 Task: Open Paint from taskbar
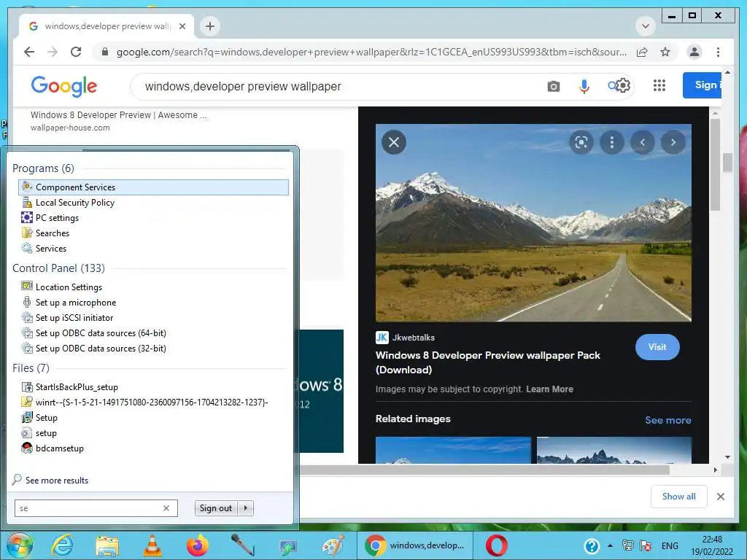333,545
